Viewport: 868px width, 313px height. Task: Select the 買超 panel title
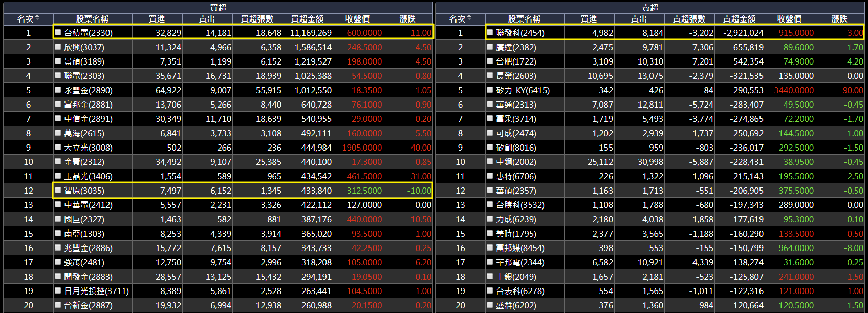pos(218,7)
